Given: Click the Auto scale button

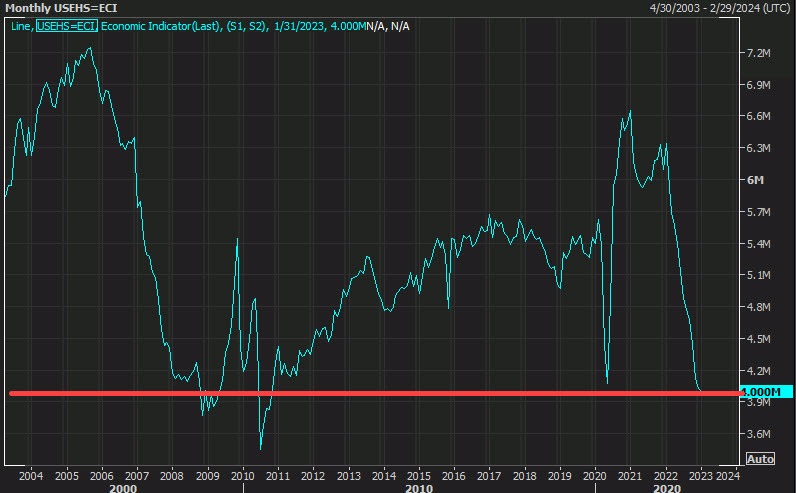Looking at the screenshot, I should 759,459.
